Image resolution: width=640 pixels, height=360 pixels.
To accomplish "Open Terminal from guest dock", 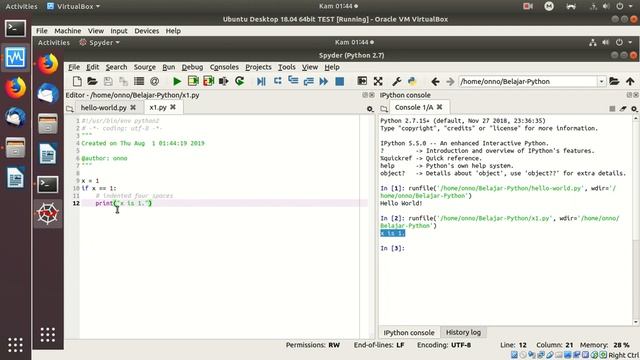I will (x=48, y=184).
